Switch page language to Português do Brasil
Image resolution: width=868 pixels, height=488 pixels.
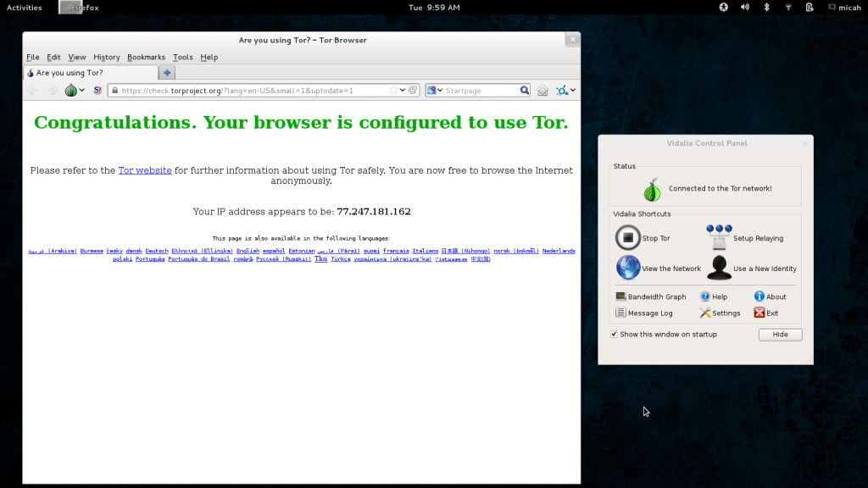[x=198, y=259]
